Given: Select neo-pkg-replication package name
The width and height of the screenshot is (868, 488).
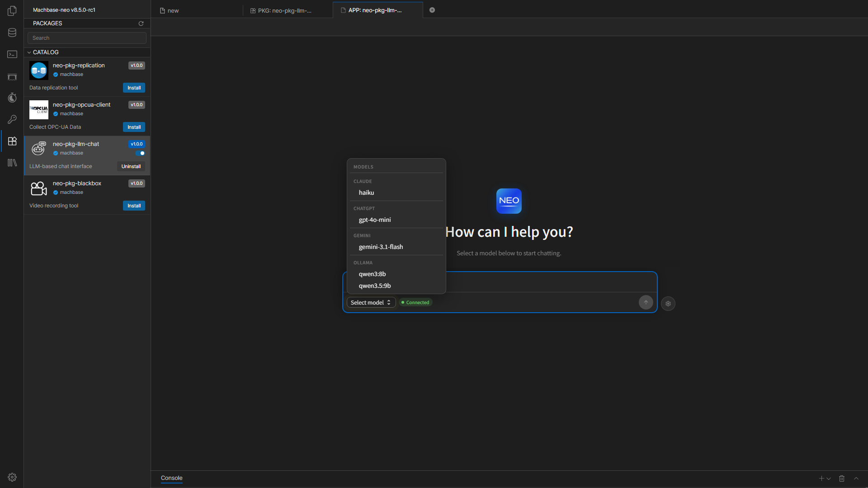Looking at the screenshot, I should (x=79, y=66).
